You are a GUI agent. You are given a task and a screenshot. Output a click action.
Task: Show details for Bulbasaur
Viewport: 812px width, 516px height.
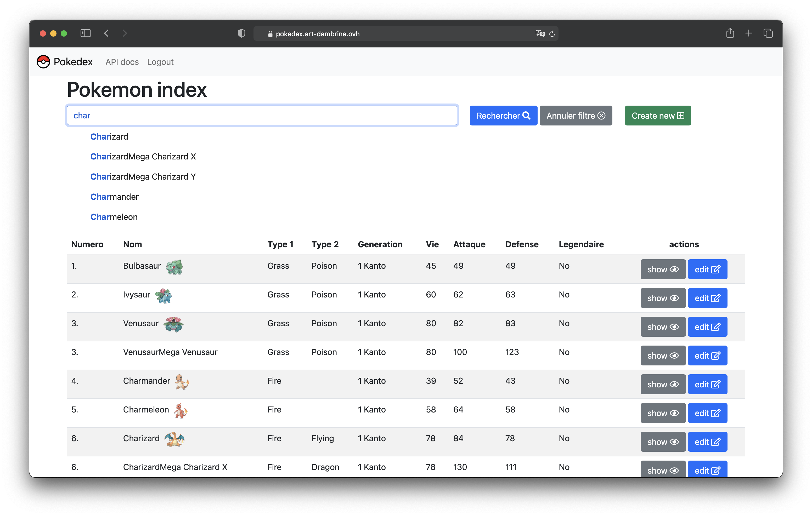663,269
